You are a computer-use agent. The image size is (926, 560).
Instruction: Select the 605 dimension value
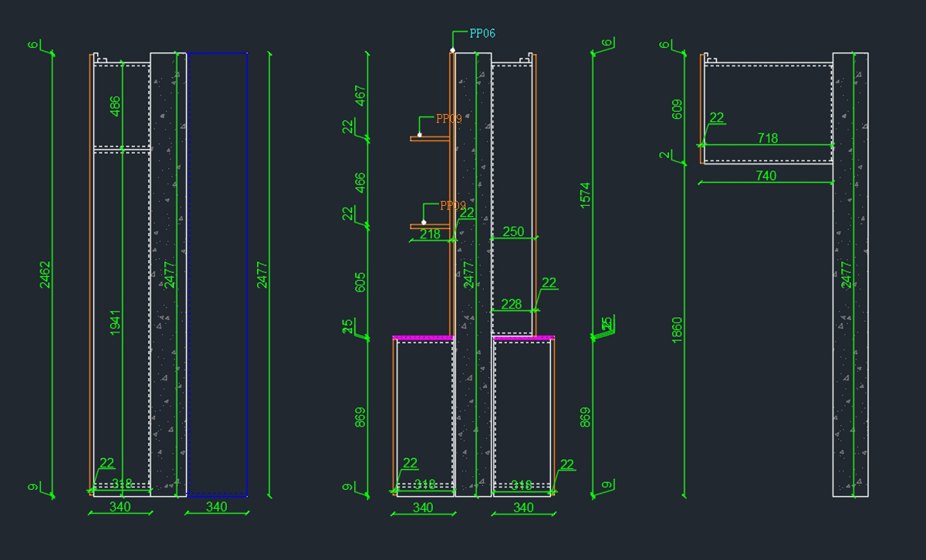(360, 282)
